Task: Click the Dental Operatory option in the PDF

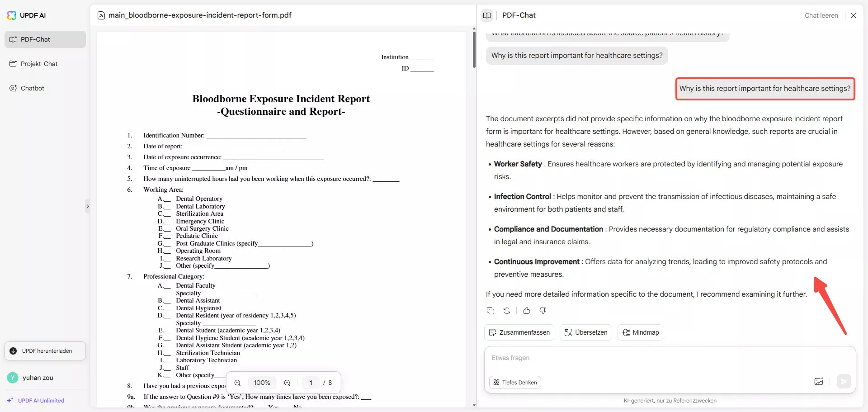Action: 199,199
